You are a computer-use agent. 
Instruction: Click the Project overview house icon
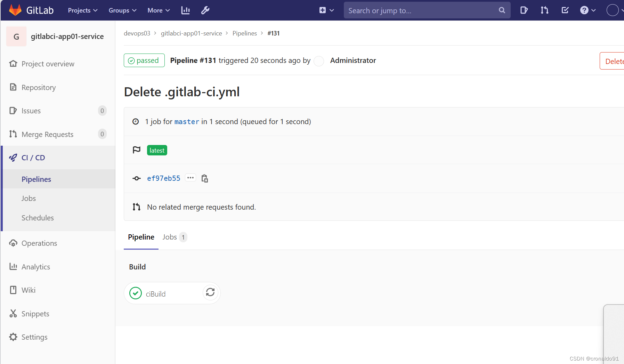13,64
